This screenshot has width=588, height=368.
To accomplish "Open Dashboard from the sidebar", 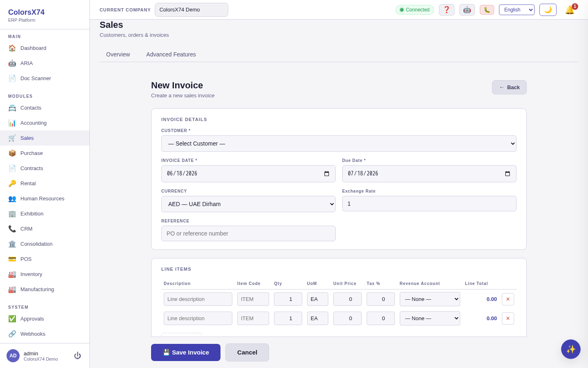I will coord(45,48).
